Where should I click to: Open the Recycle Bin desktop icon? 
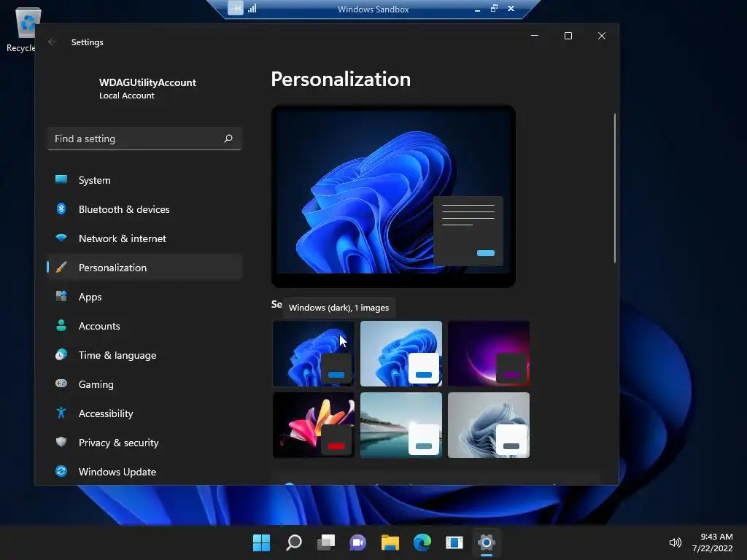pyautogui.click(x=27, y=29)
